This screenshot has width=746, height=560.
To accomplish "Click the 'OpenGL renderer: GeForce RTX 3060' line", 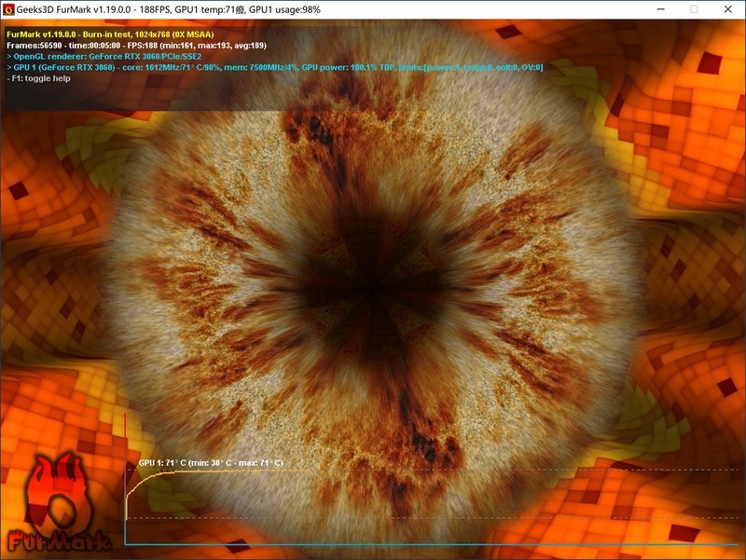I will pyautogui.click(x=104, y=57).
